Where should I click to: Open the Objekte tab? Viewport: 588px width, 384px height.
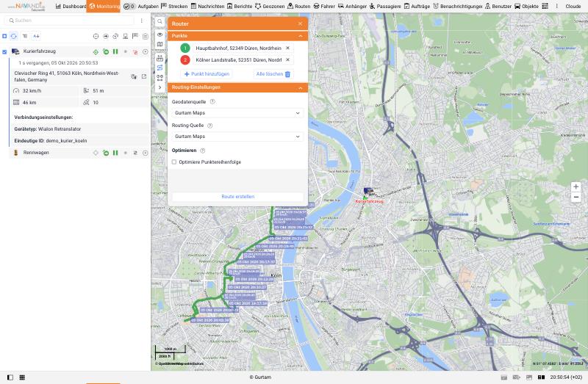pyautogui.click(x=526, y=6)
